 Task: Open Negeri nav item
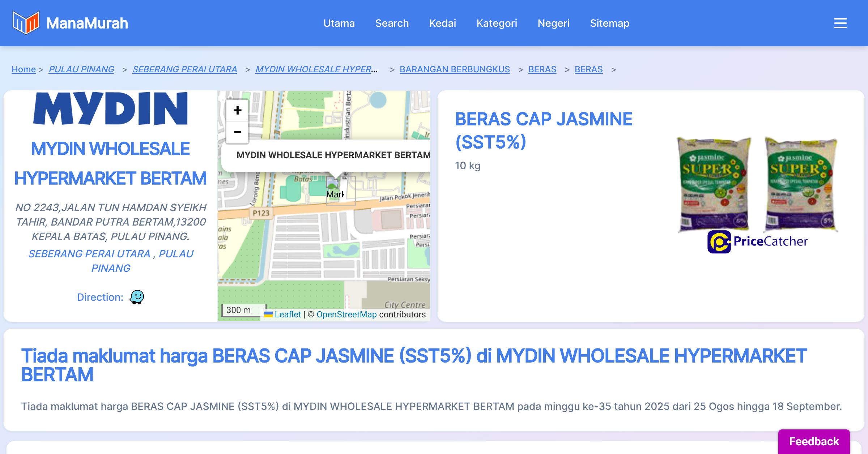coord(554,23)
